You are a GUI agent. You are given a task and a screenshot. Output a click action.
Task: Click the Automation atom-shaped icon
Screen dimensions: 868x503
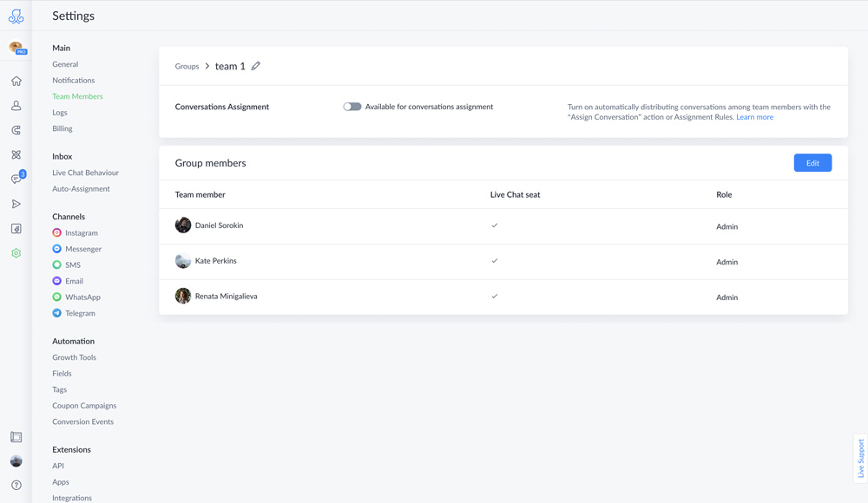pyautogui.click(x=16, y=154)
